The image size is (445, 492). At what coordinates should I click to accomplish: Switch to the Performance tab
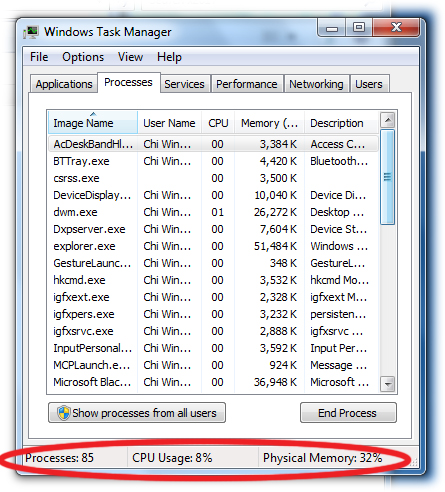[x=247, y=84]
